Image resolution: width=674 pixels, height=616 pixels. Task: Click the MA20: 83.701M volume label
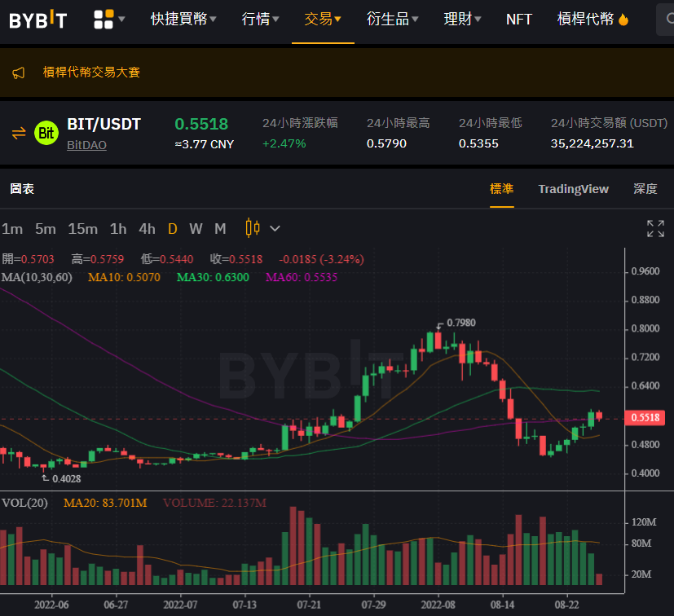pos(105,503)
